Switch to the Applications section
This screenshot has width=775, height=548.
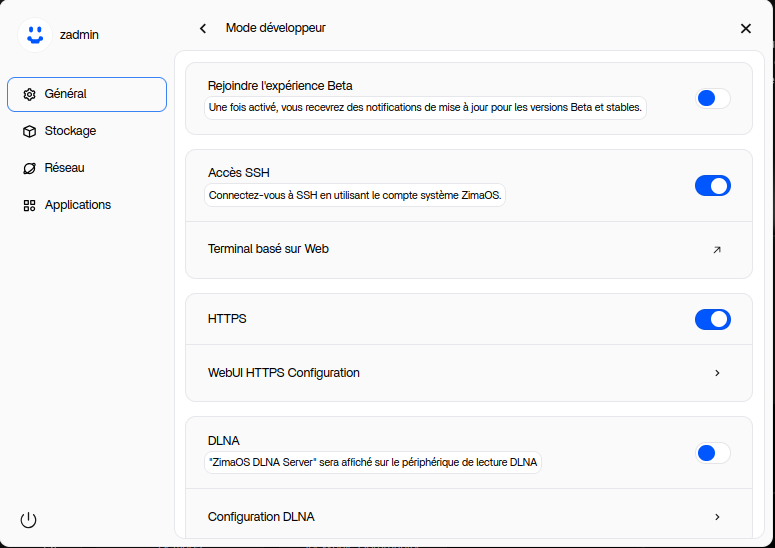[78, 205]
